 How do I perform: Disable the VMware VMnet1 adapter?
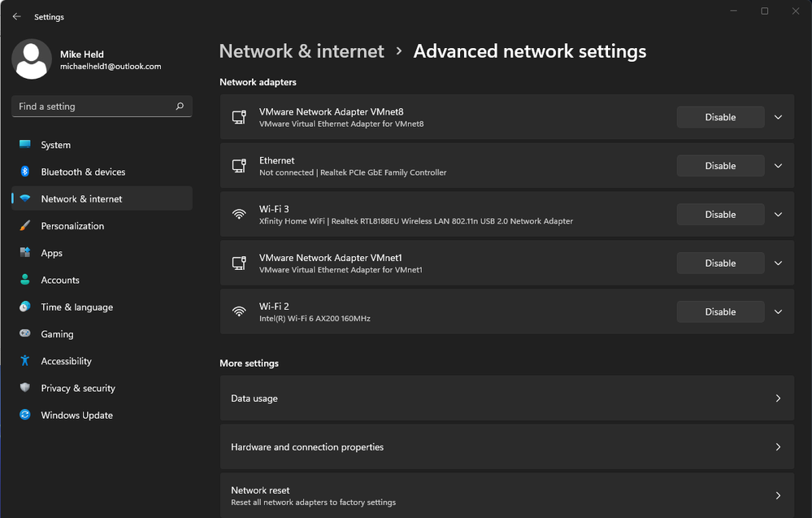(720, 263)
